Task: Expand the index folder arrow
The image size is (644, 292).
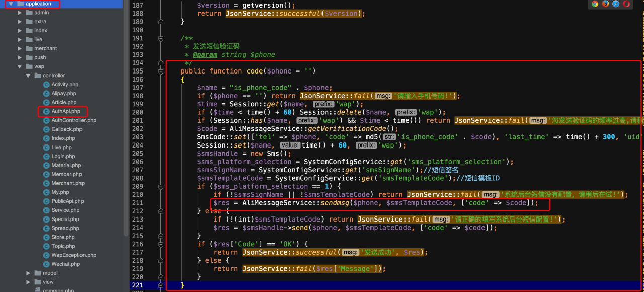Action: pyautogui.click(x=20, y=31)
